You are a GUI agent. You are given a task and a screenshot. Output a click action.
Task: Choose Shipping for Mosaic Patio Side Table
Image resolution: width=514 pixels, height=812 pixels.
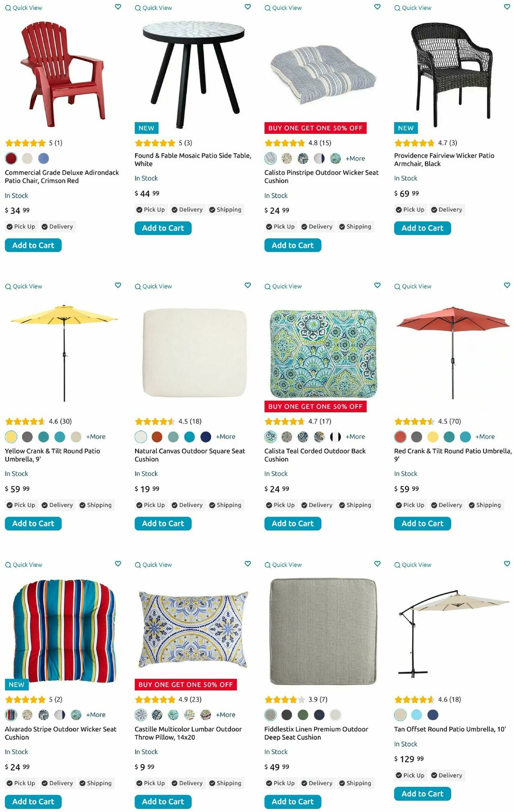225,210
